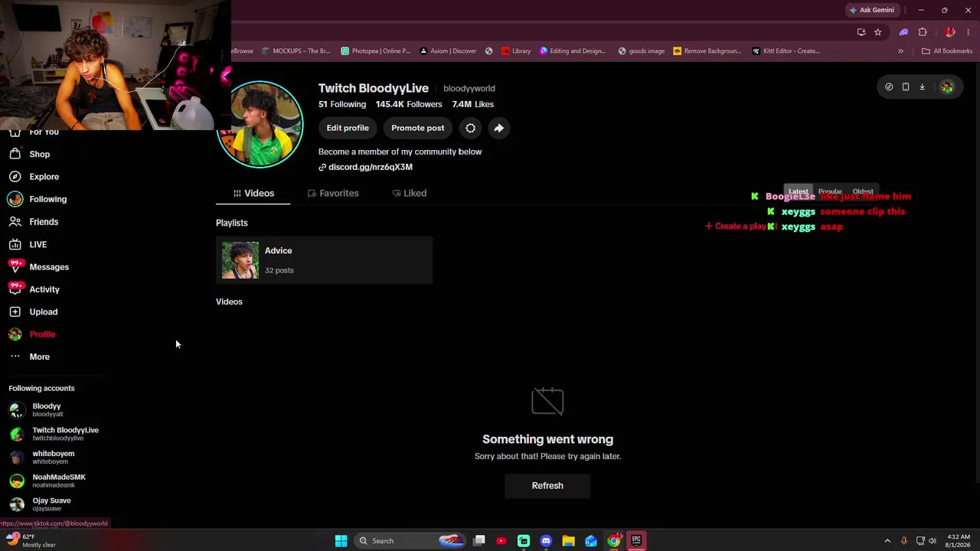Open the Chrome Extensions puzzle icon
The image size is (980, 551).
(x=923, y=32)
